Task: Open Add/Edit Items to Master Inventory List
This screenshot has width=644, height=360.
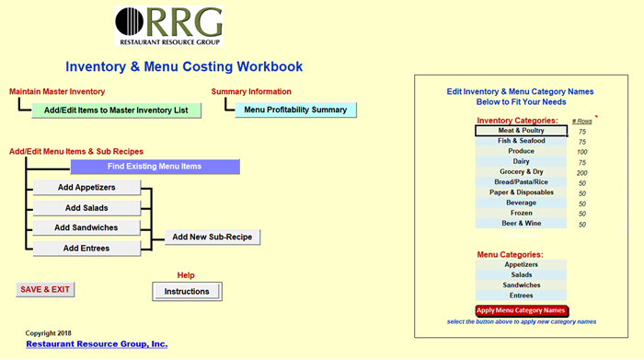Action: [116, 110]
